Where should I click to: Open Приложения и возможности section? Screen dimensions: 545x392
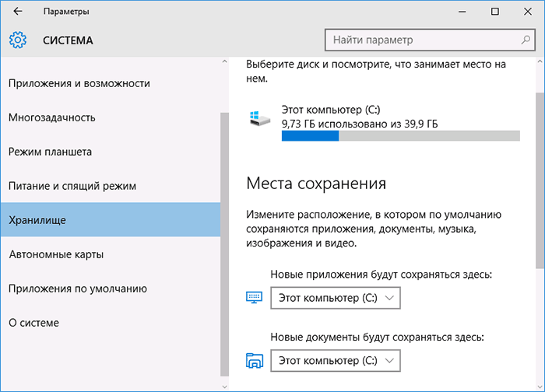click(79, 83)
